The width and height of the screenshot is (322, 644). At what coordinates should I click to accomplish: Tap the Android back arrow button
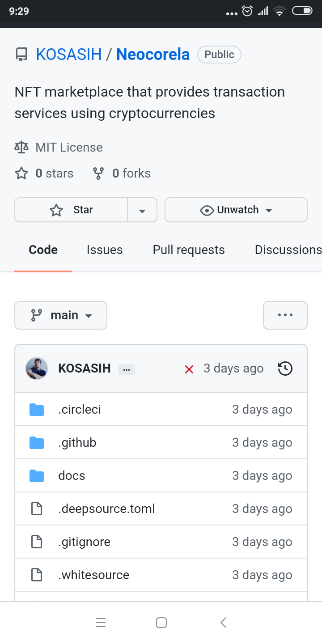pyautogui.click(x=224, y=623)
